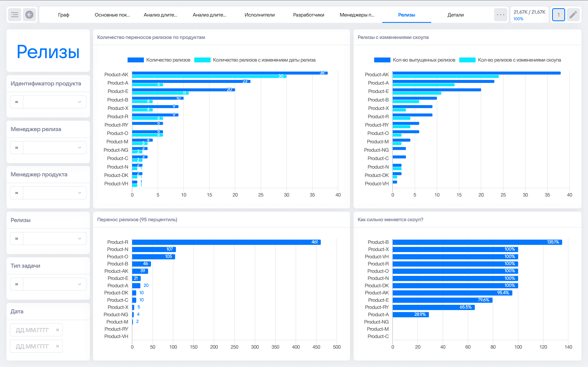This screenshot has height=367, width=588.
Task: Switch to the Исполнители tab
Action: [x=259, y=15]
